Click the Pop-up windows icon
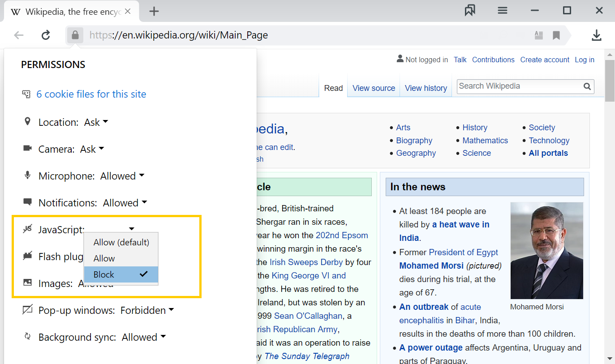Image resolution: width=615 pixels, height=364 pixels. (x=27, y=309)
